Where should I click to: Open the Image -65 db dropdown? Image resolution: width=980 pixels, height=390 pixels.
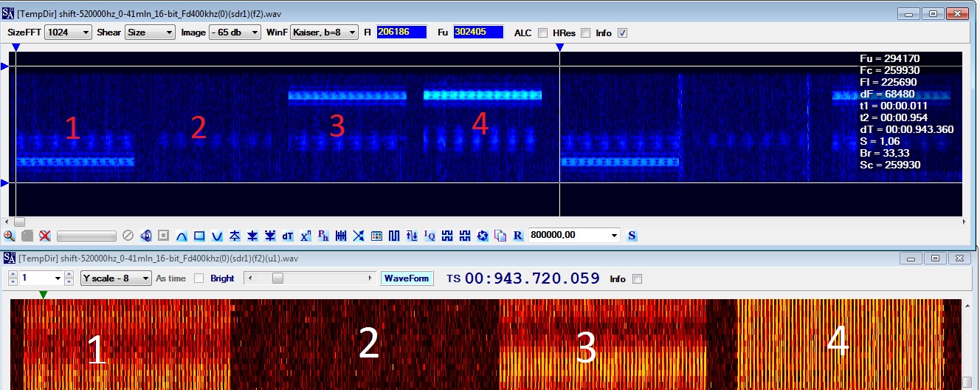coord(235,32)
